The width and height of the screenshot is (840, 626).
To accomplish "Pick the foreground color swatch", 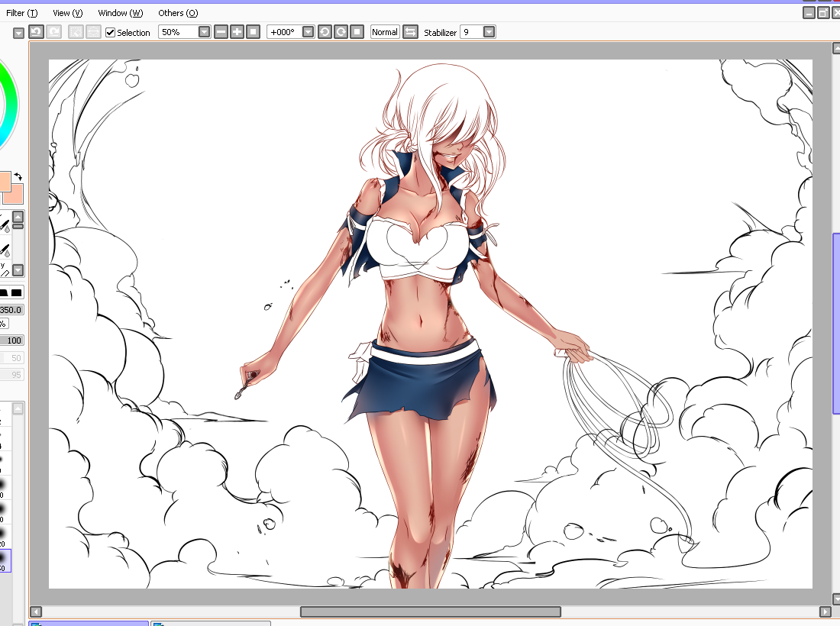I will [x=3, y=182].
